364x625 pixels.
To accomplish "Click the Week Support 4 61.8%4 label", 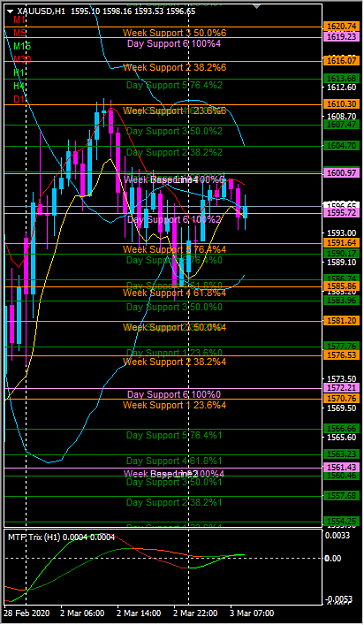I will 175,293.
